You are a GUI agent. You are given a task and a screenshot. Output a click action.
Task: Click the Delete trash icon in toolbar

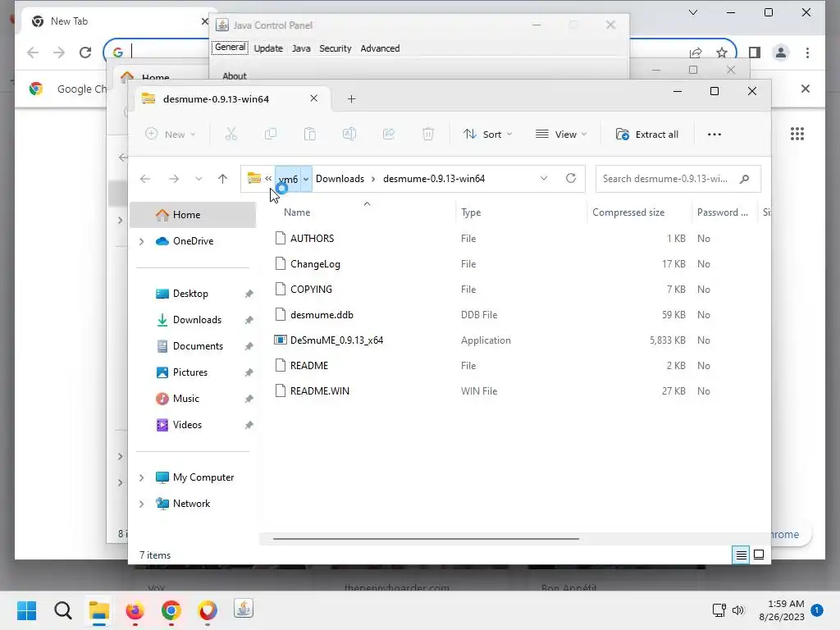[x=428, y=134]
